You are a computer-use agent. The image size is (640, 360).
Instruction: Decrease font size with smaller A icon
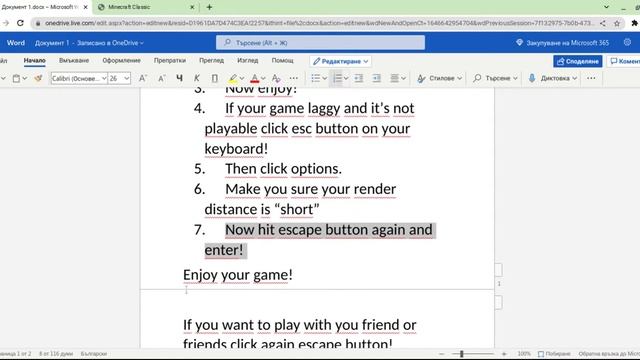click(162, 78)
